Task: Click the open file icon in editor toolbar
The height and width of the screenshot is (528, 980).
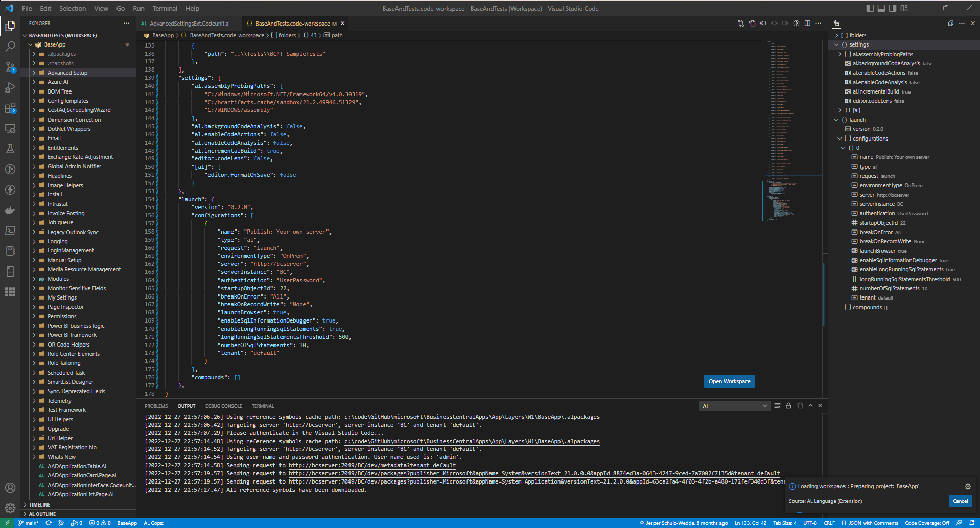Action: 752,24
